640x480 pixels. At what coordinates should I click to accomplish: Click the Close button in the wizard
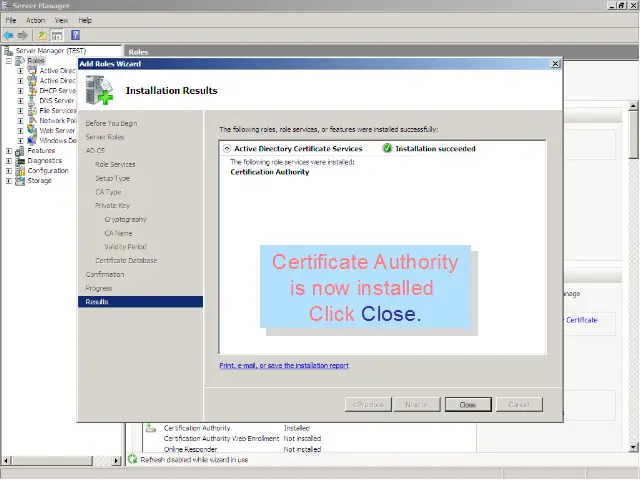tap(468, 404)
